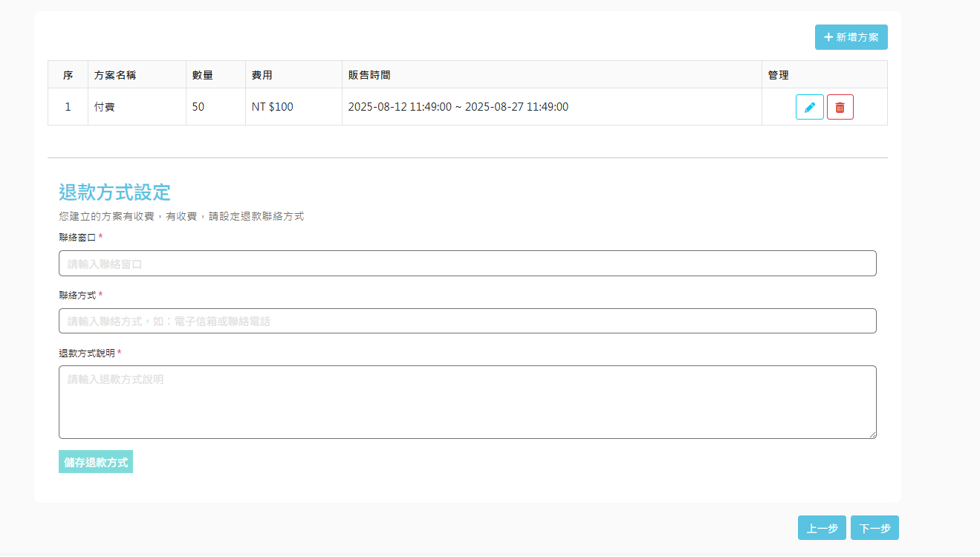The height and width of the screenshot is (557, 980).
Task: Click the 退款方式說明 field label
Action: pos(87,353)
